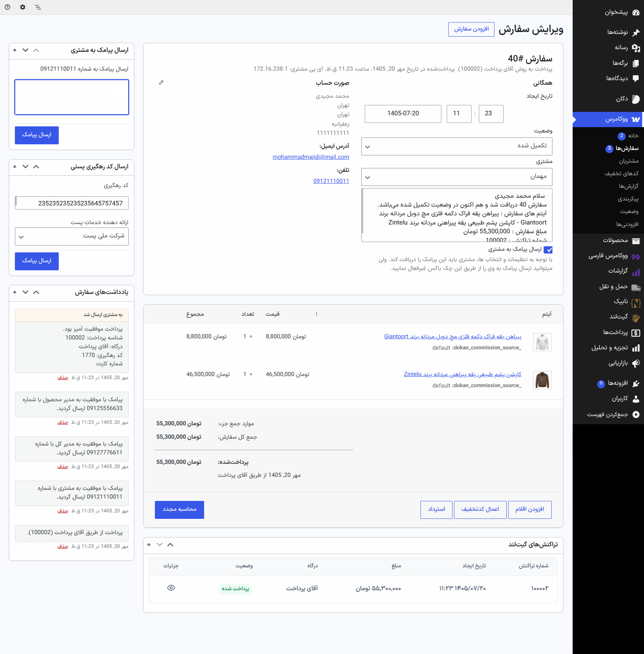The width and height of the screenshot is (644, 654).
Task: Click the جمع‌کردن فهرست collapse icon
Action: coord(636,414)
